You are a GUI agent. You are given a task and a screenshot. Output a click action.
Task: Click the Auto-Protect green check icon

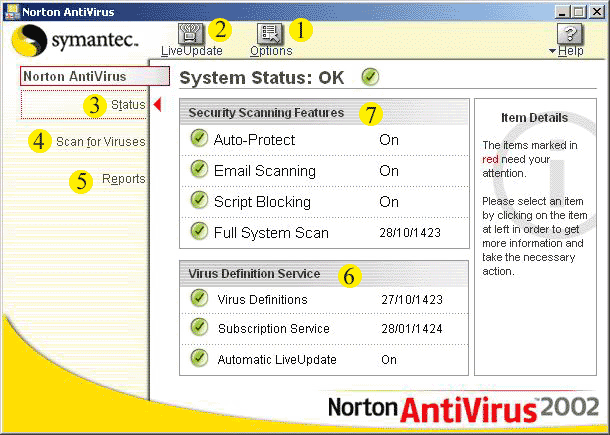[199, 139]
